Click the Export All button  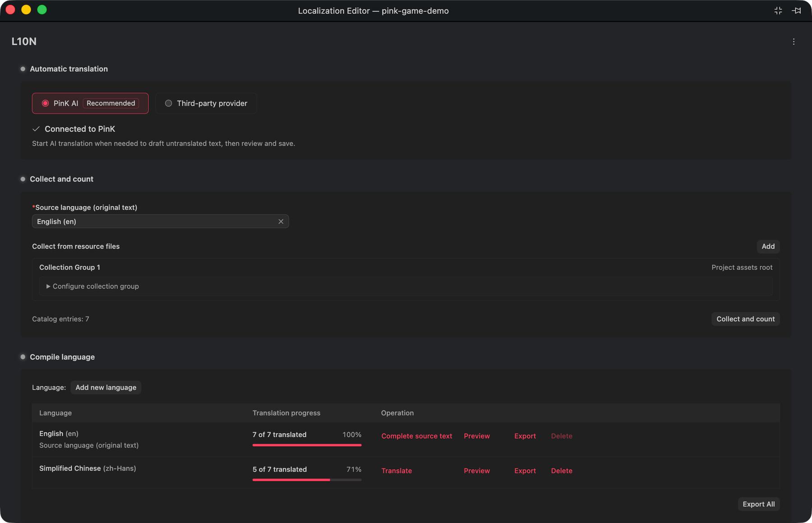pyautogui.click(x=758, y=504)
